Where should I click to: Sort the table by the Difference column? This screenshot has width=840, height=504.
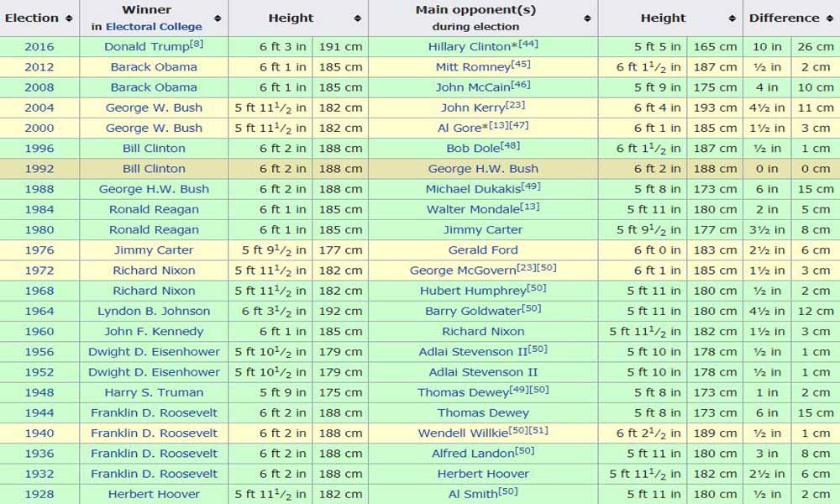point(830,18)
